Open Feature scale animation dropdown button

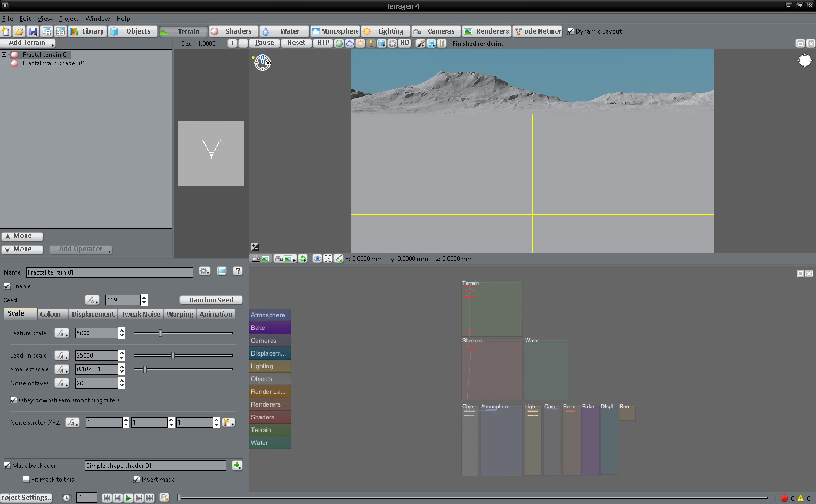(x=62, y=333)
